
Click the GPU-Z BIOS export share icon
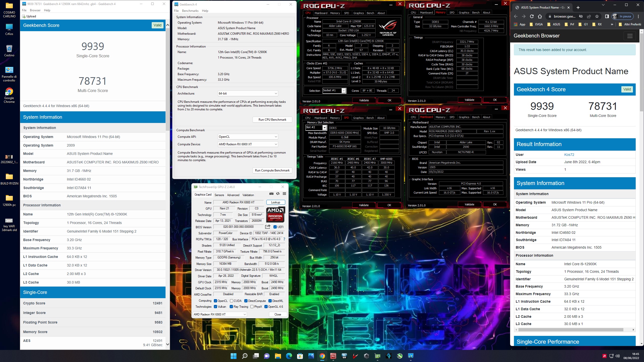click(268, 227)
